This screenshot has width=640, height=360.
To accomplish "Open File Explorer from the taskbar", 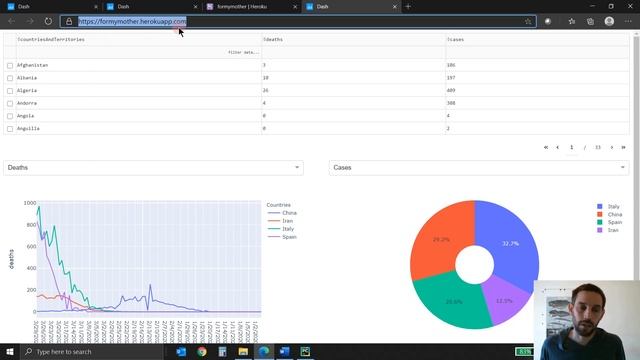I will pos(243,351).
